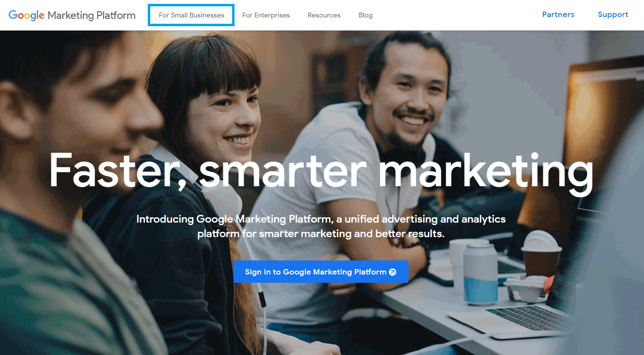
Task: Click the blue and white soda can
Action: [480, 274]
